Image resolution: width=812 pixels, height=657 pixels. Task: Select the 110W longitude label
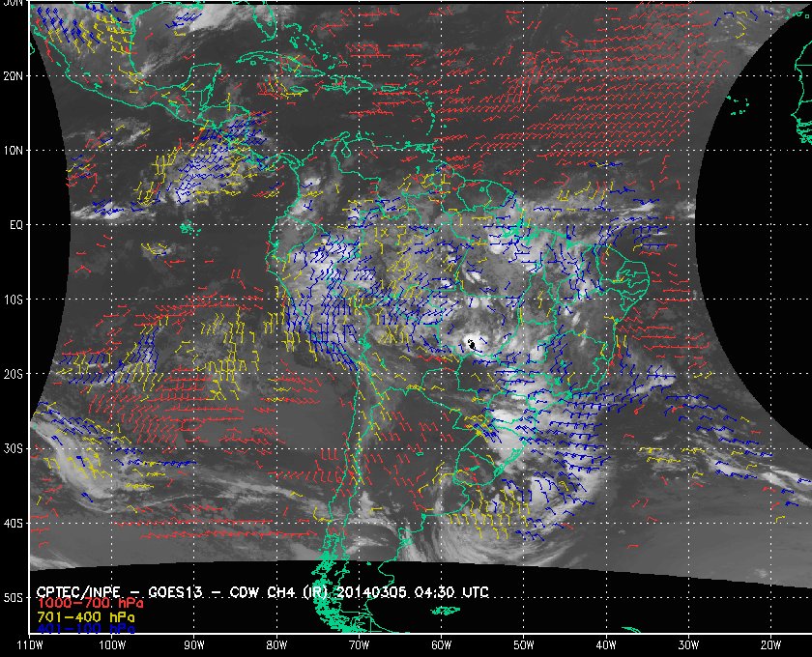(29, 644)
